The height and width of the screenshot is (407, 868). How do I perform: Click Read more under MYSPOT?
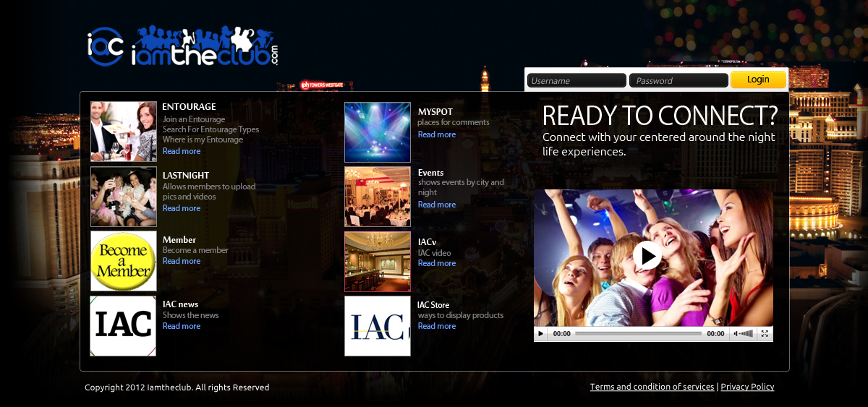coord(437,134)
